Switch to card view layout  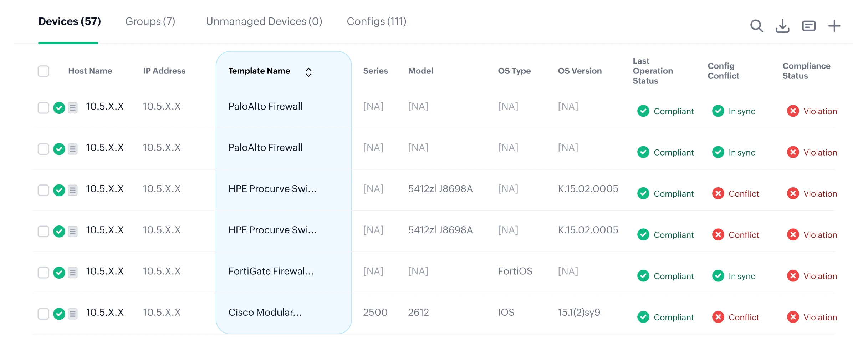808,26
